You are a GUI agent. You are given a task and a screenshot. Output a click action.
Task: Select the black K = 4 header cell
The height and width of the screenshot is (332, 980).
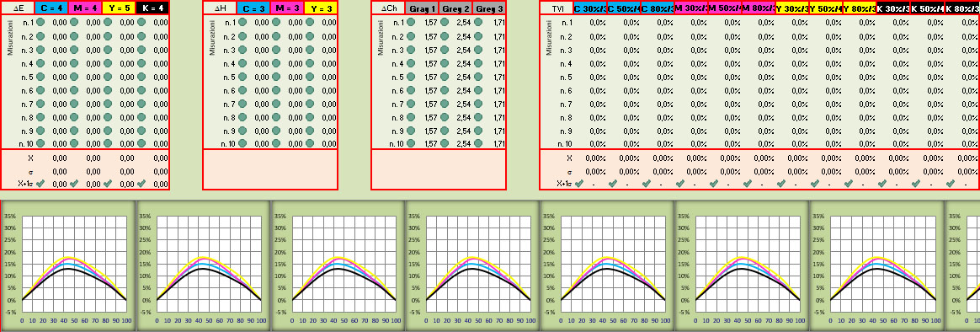click(x=152, y=8)
